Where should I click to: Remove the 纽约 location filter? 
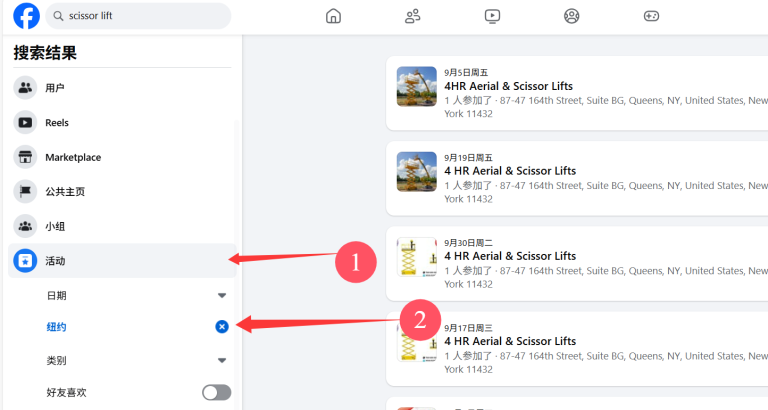pos(222,327)
